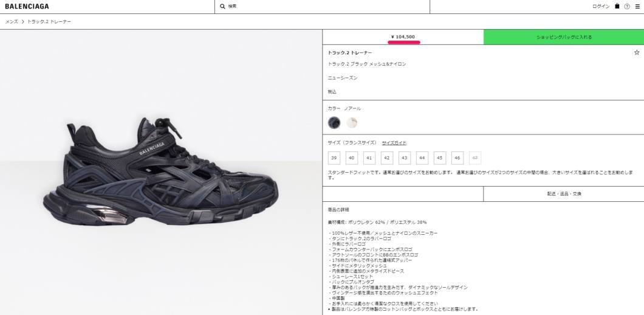Select size 46
Viewport: 644px width, 315px height.
(x=457, y=158)
